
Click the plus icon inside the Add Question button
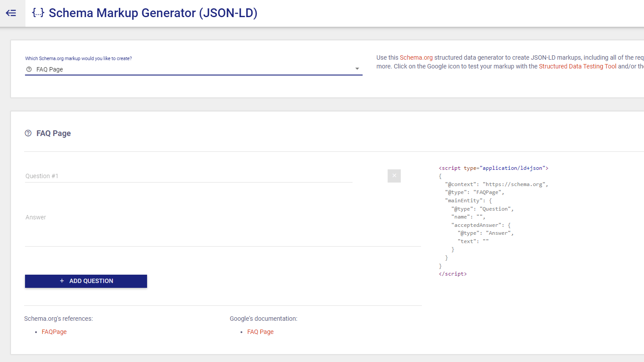click(x=61, y=281)
